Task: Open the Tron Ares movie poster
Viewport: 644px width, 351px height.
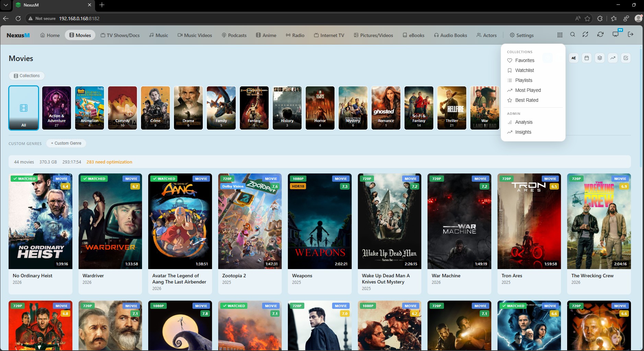Action: pos(529,221)
